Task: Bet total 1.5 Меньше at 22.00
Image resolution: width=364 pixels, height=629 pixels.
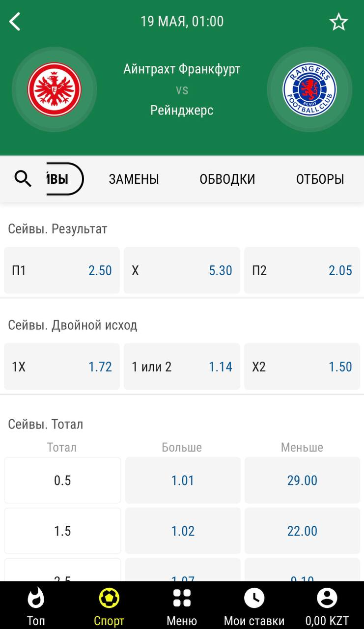Action: click(x=302, y=531)
